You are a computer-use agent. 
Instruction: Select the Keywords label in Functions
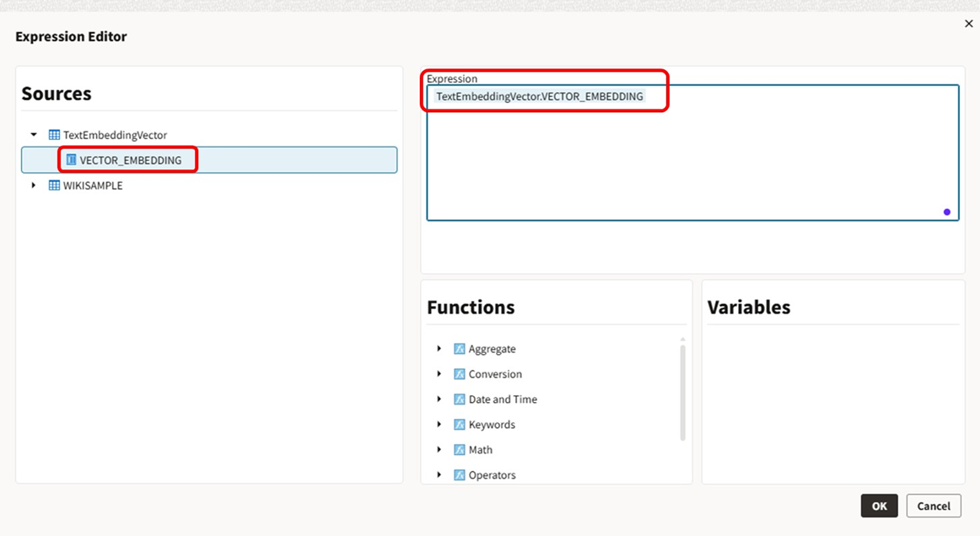click(492, 425)
